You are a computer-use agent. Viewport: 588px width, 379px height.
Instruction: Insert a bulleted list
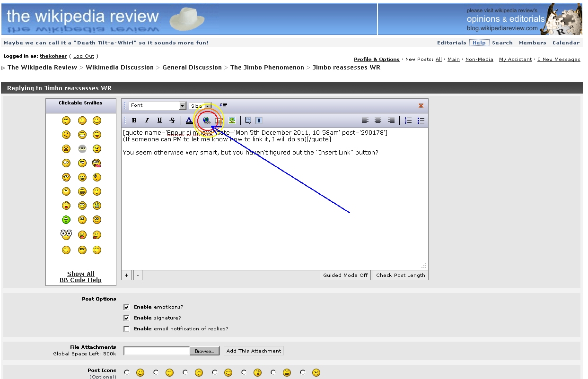(x=421, y=121)
